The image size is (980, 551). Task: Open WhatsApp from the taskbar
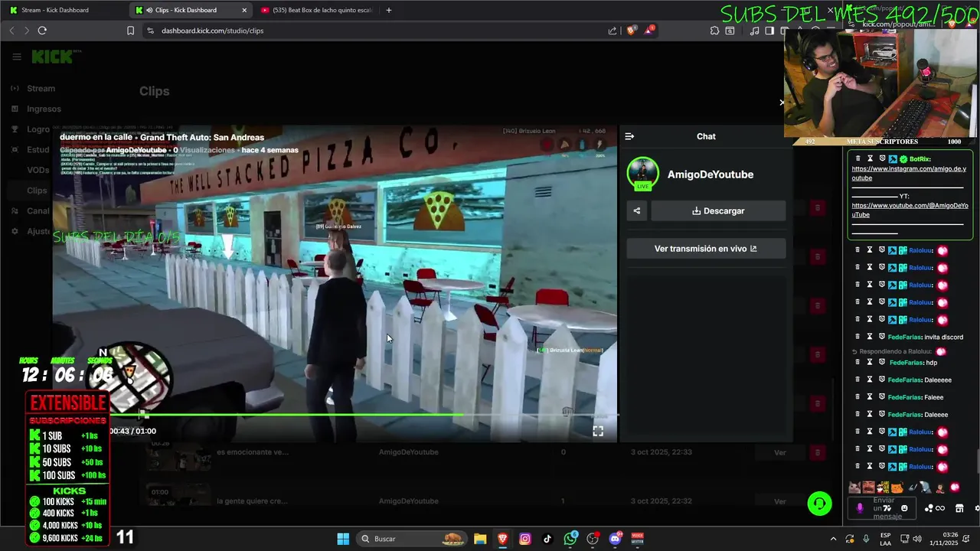pos(570,539)
